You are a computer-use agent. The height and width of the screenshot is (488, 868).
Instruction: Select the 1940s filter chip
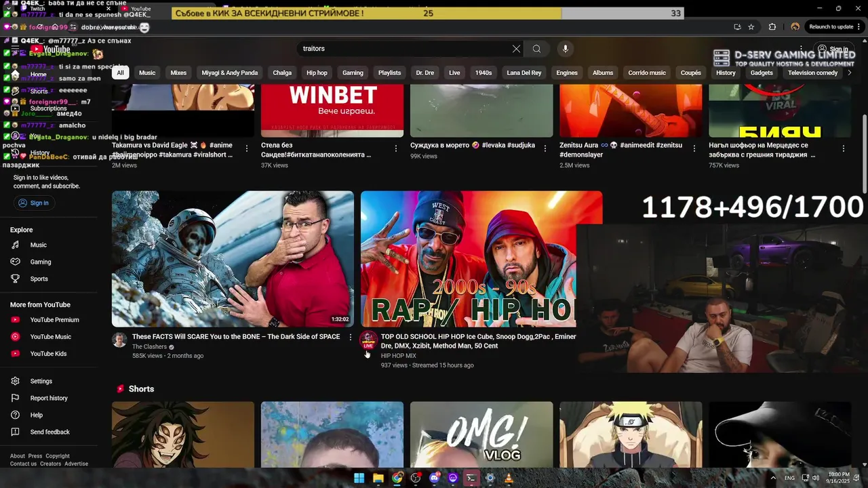coord(484,73)
